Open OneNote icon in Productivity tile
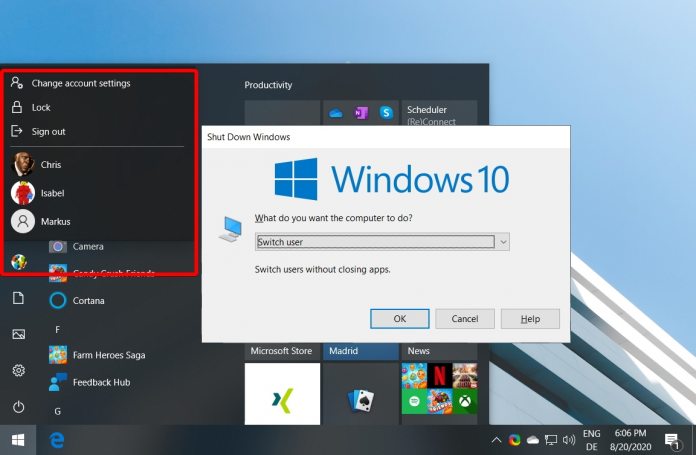The height and width of the screenshot is (455, 696). (361, 113)
